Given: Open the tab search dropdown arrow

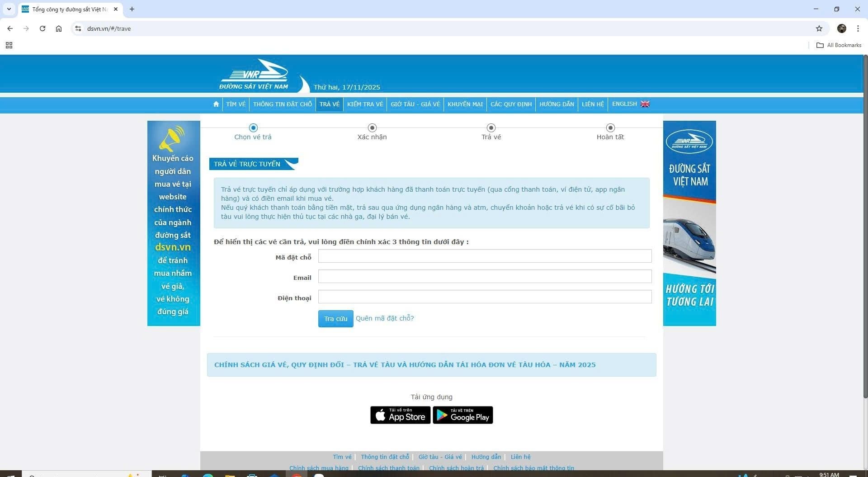Looking at the screenshot, I should [x=9, y=9].
